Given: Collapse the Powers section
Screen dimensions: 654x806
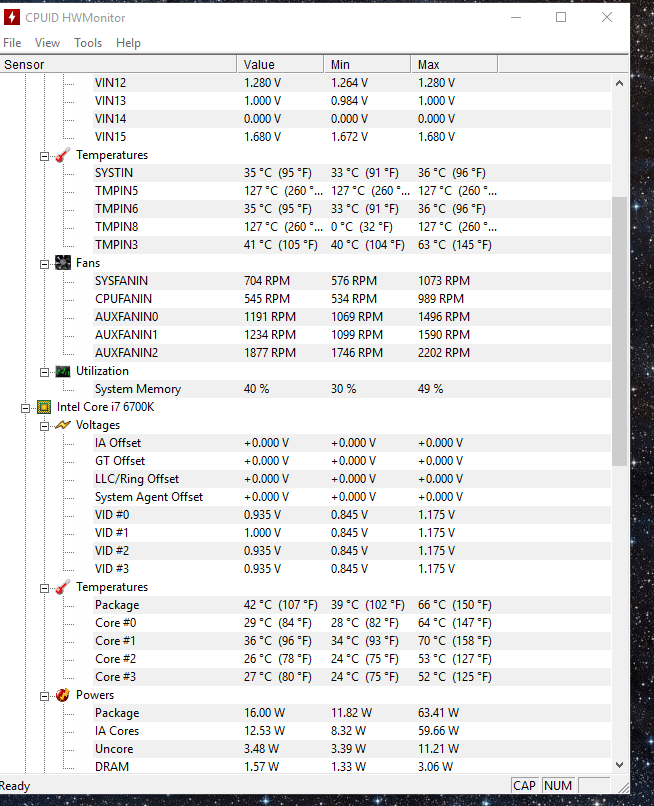Looking at the screenshot, I should (45, 696).
